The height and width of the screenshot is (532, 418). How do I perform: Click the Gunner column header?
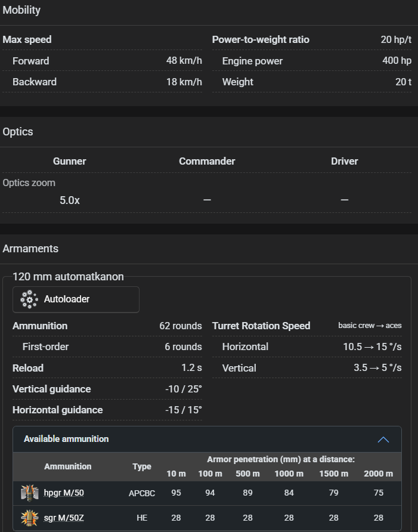pos(70,161)
